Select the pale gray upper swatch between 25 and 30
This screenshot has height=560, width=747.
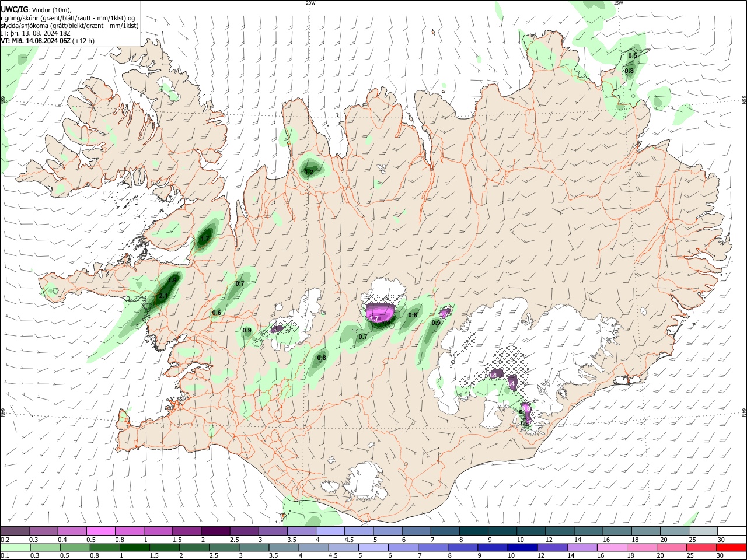[702, 531]
